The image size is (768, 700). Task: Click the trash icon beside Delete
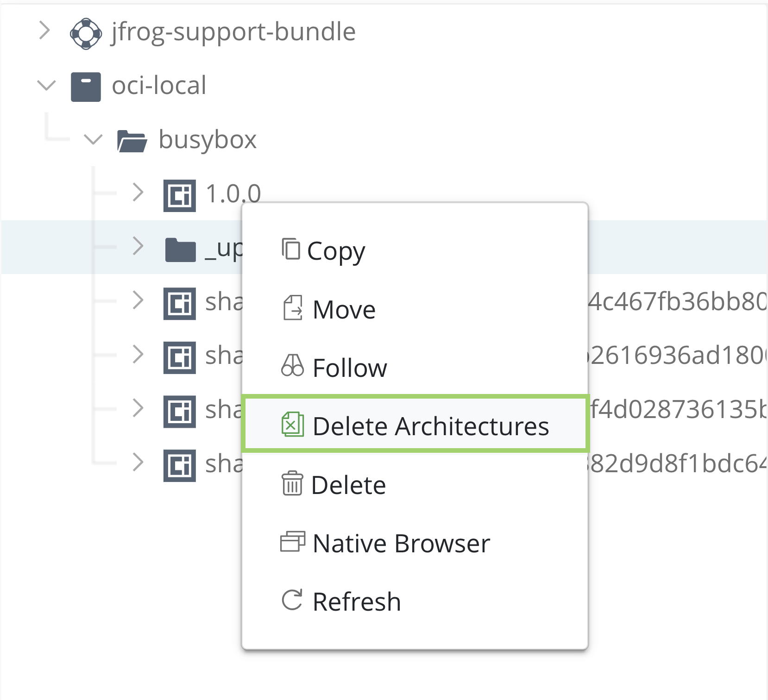click(292, 484)
